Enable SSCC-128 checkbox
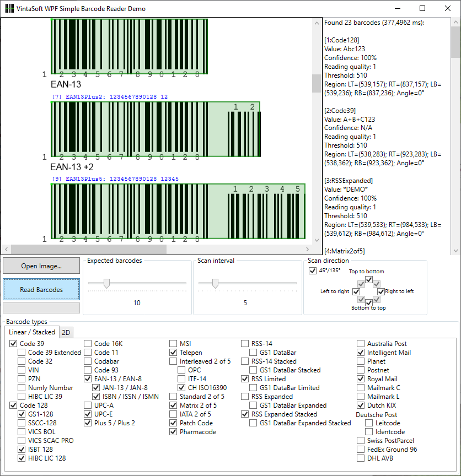461x476 pixels. pos(22,423)
